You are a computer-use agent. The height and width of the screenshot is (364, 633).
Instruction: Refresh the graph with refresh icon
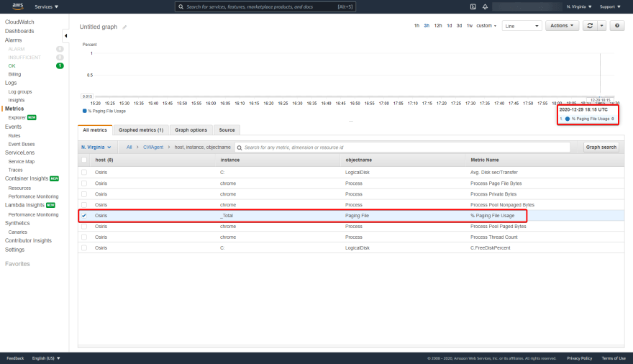[x=590, y=25]
